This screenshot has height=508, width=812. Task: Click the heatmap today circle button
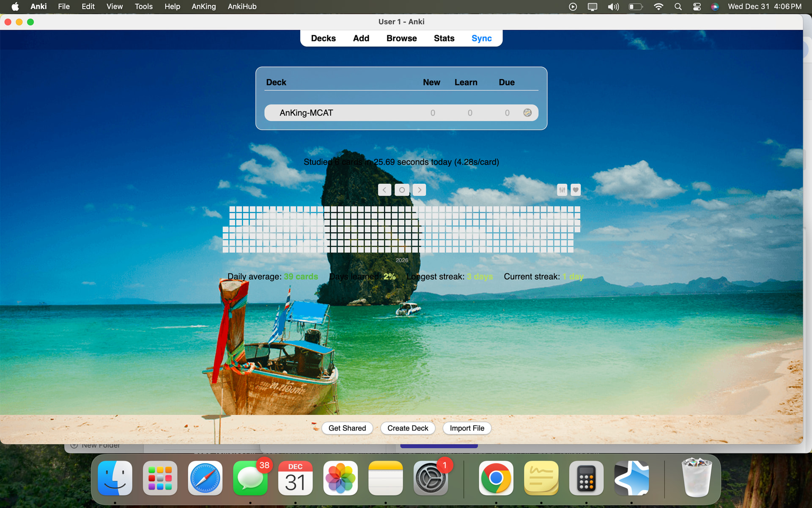[402, 190]
